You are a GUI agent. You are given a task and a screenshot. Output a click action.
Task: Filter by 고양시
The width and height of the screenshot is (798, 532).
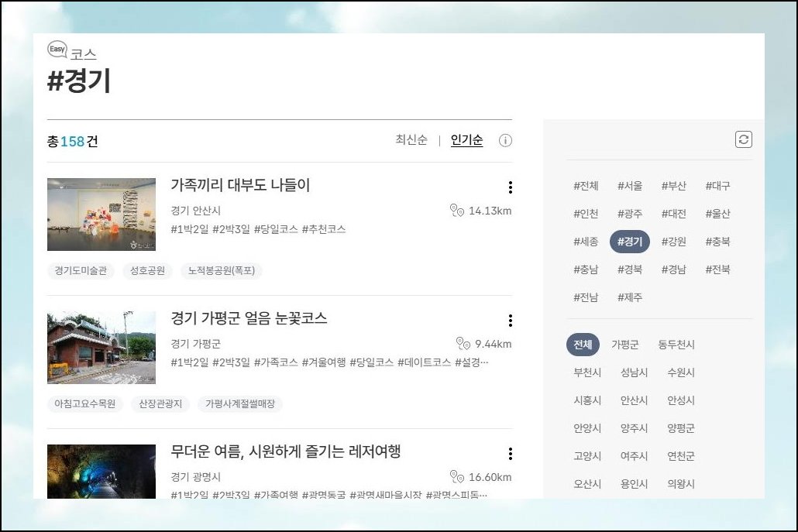pyautogui.click(x=587, y=456)
